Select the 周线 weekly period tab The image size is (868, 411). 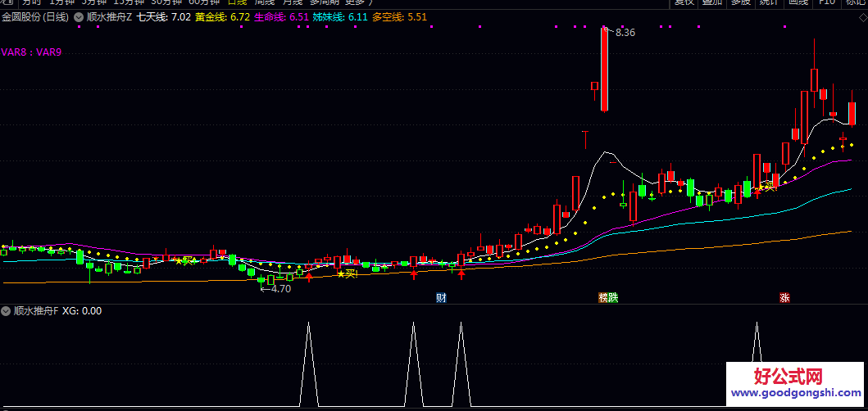click(266, 2)
